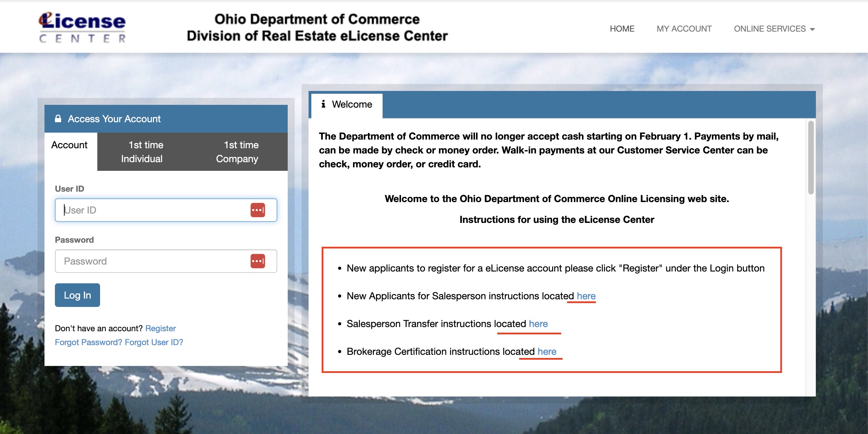Click the lock icon on Access Your Account
The image size is (868, 434).
point(58,119)
